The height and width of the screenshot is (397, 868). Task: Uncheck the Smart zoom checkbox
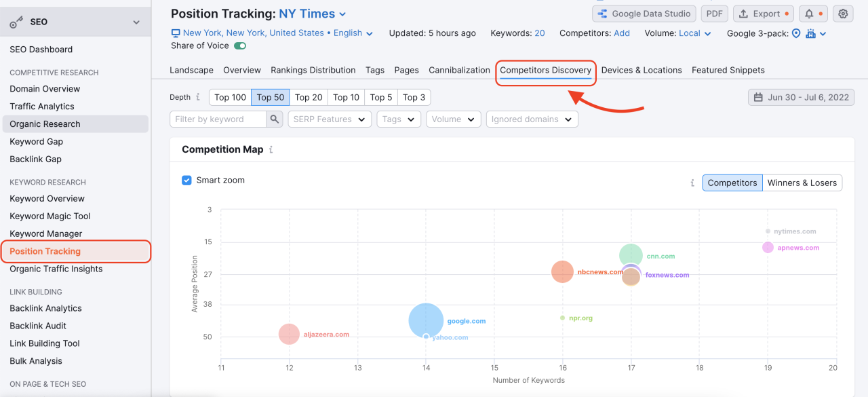pos(186,181)
